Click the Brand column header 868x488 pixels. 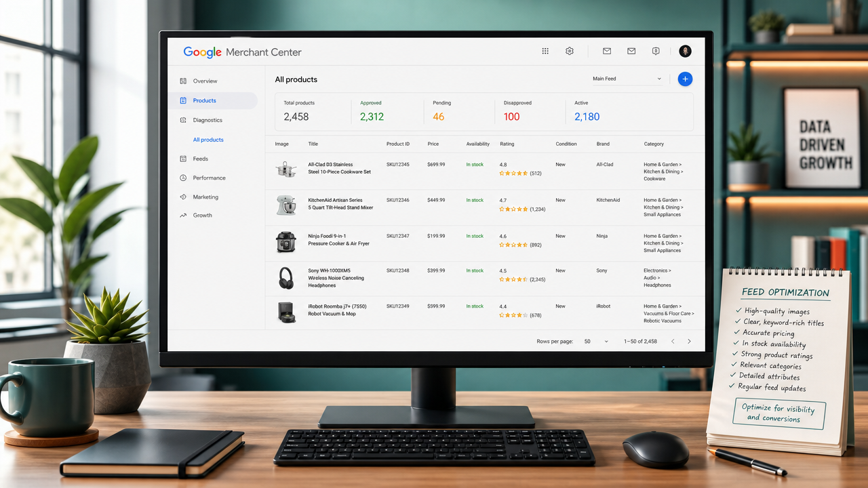pos(603,144)
